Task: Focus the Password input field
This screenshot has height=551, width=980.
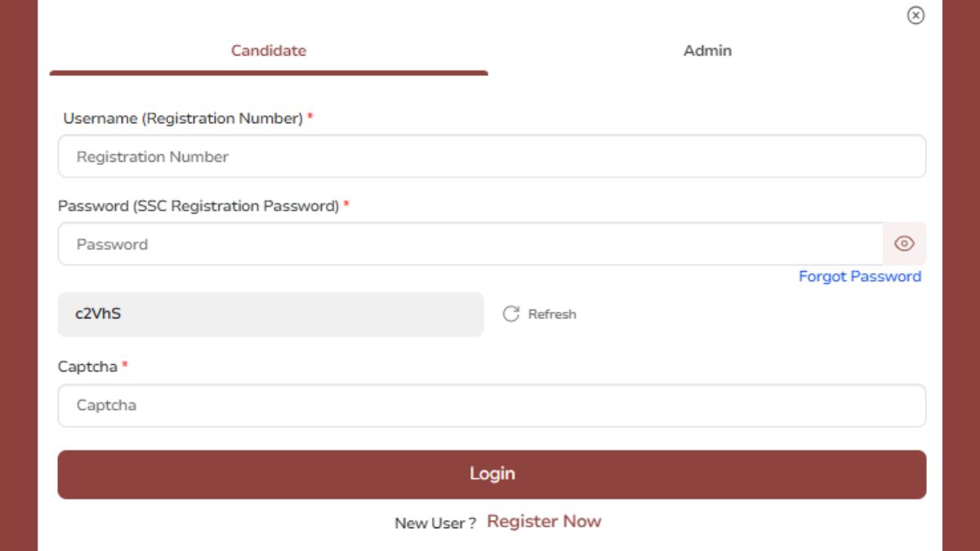Action: (470, 244)
